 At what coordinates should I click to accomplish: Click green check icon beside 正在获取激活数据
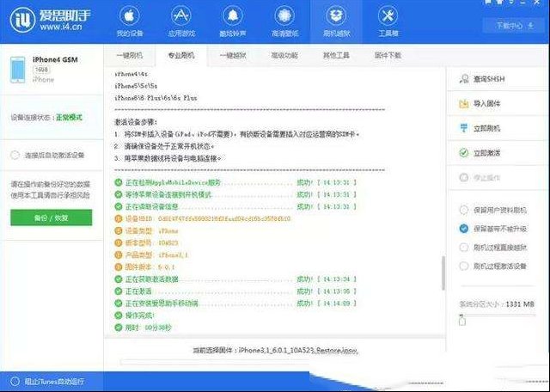click(119, 279)
